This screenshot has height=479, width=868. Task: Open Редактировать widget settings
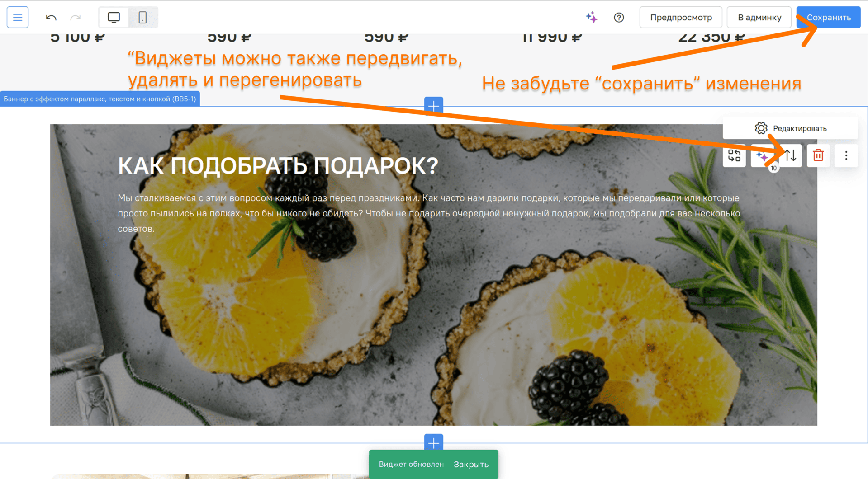click(x=790, y=128)
